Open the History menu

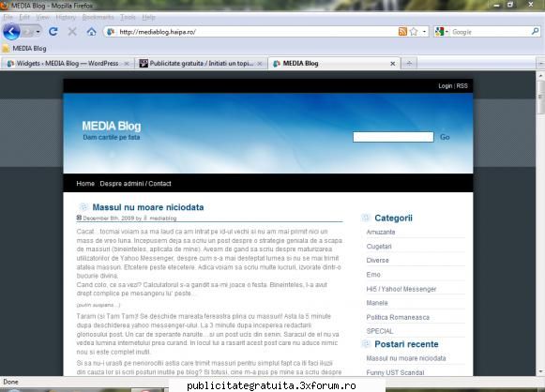pos(66,17)
